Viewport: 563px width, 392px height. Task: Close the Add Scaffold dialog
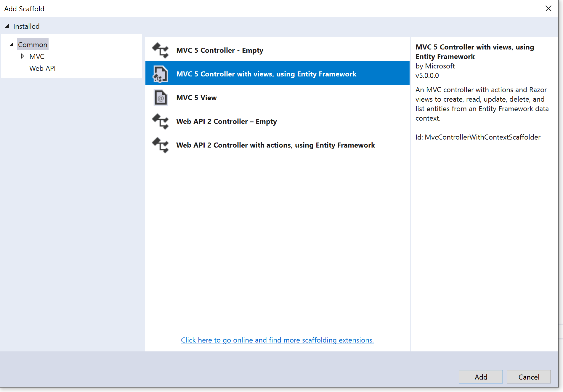point(548,9)
